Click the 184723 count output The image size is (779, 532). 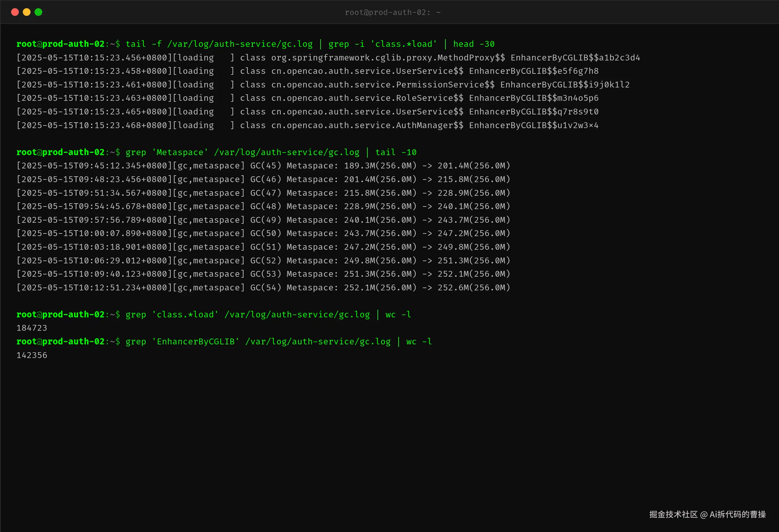click(32, 328)
